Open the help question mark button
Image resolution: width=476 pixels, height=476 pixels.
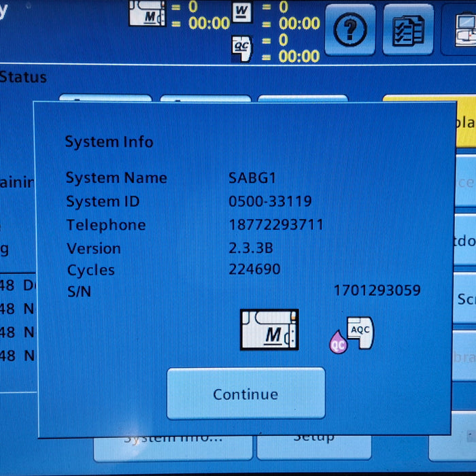350,30
